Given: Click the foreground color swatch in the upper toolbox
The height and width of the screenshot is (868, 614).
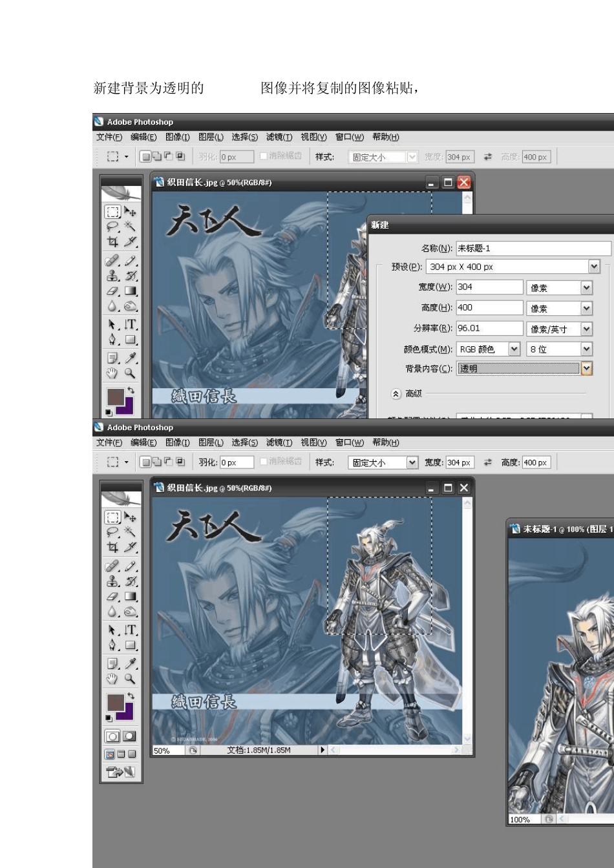Looking at the screenshot, I should (116, 397).
